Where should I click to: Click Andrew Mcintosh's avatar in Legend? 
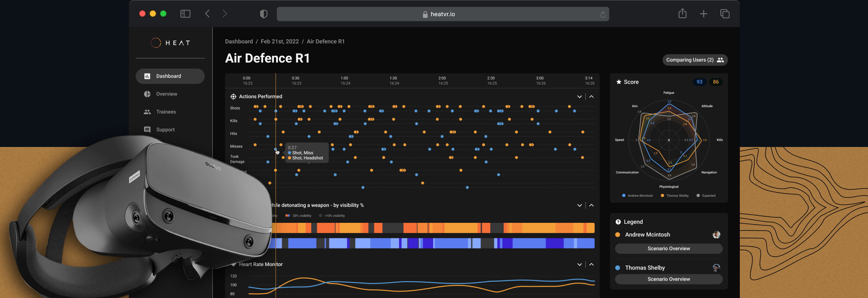click(716, 235)
